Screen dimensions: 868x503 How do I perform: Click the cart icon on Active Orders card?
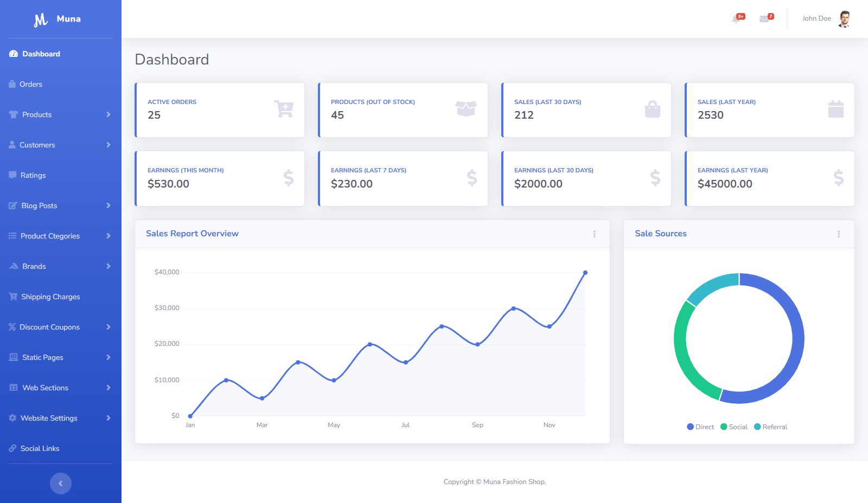pyautogui.click(x=284, y=109)
